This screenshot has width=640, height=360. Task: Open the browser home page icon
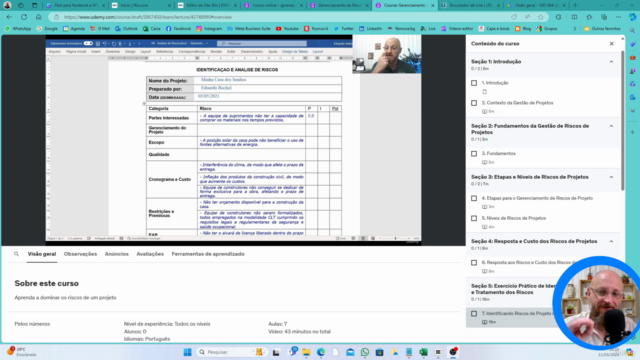click(38, 17)
